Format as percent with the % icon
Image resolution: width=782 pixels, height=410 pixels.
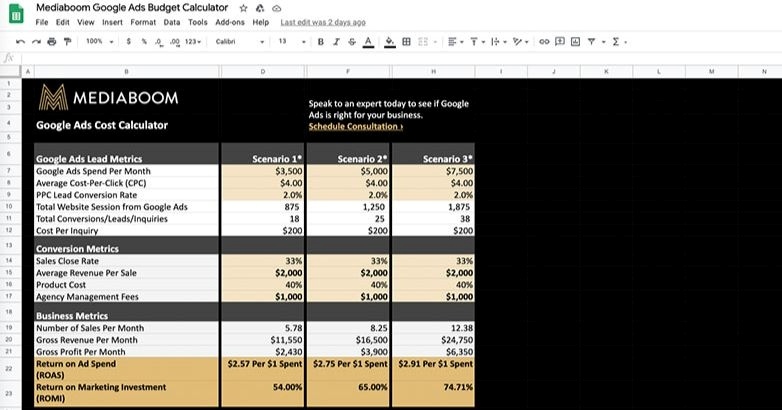144,42
